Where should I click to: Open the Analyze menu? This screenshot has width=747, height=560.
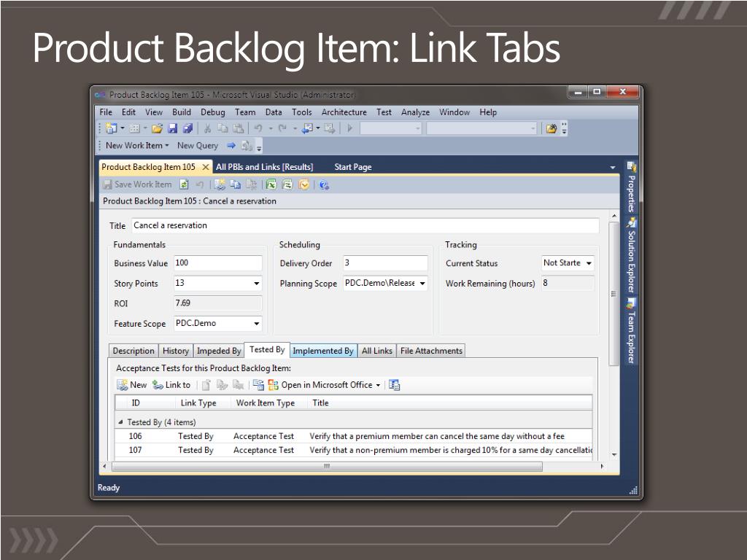[x=415, y=112]
